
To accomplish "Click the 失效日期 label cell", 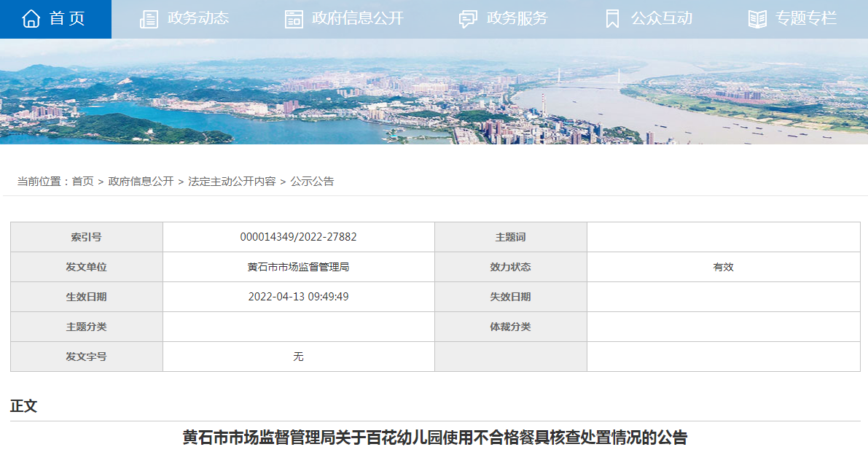I will pos(510,297).
